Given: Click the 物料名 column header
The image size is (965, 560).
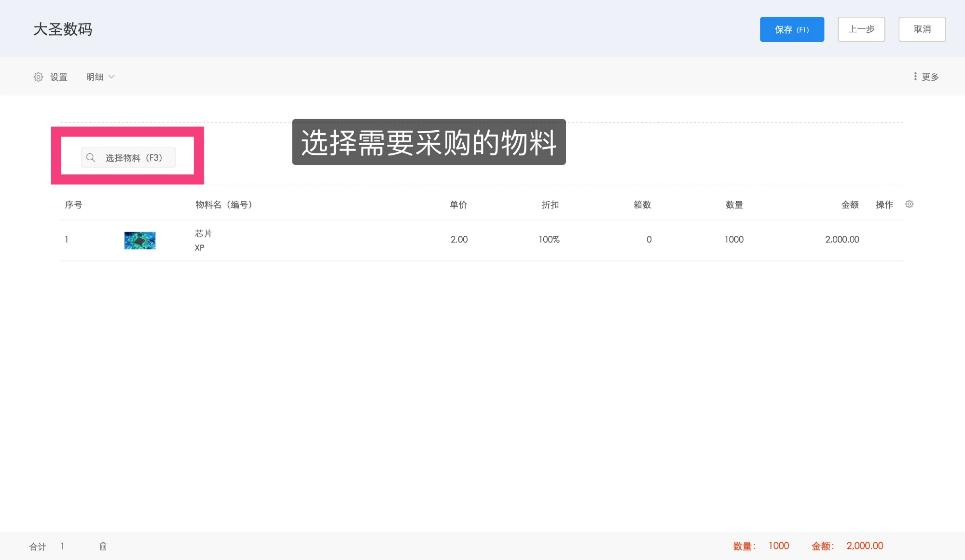Looking at the screenshot, I should click(x=224, y=205).
